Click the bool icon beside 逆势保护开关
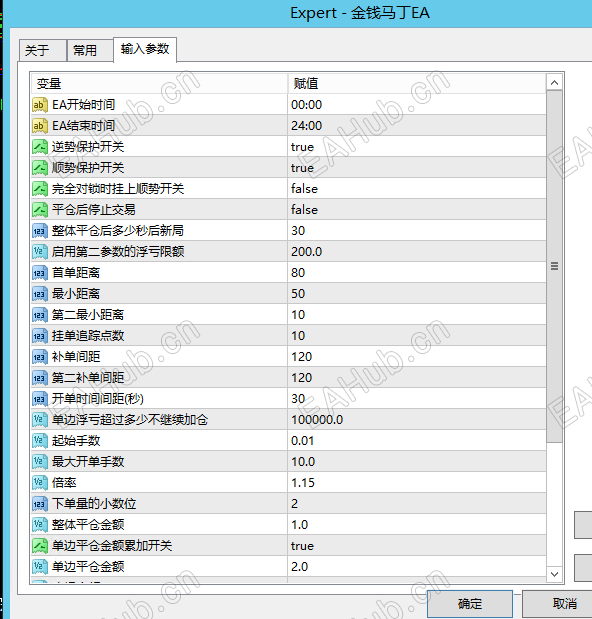592x619 pixels. coord(40,147)
